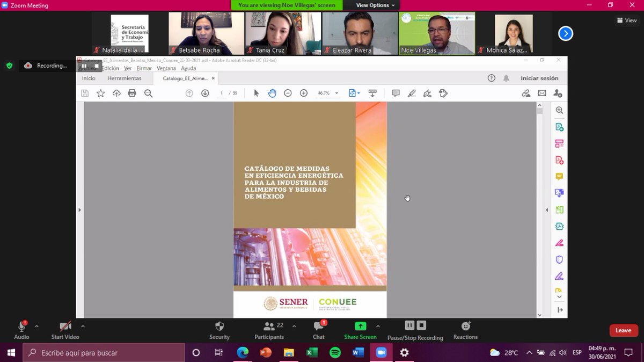This screenshot has width=644, height=362.
Task: Open Zoom Security options
Action: click(219, 330)
